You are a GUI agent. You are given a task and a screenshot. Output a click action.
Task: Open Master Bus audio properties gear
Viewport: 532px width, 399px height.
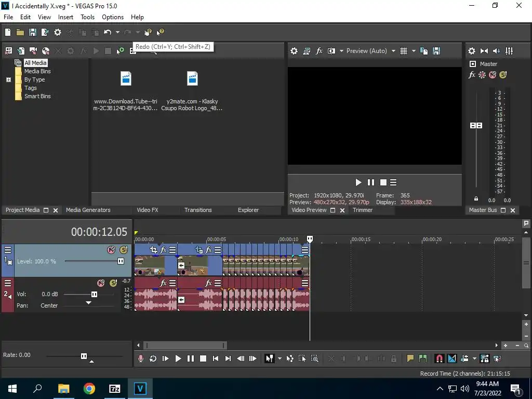[472, 51]
